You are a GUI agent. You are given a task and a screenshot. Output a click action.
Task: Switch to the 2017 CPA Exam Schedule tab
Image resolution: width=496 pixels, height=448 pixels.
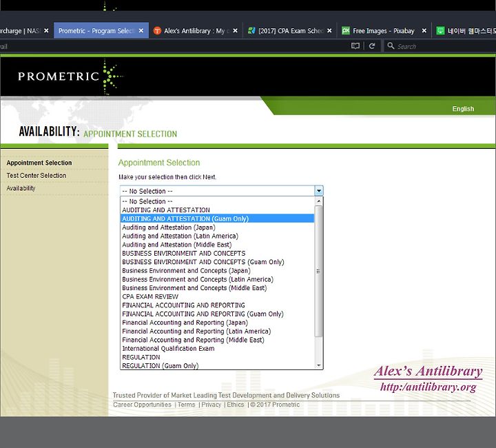[291, 31]
